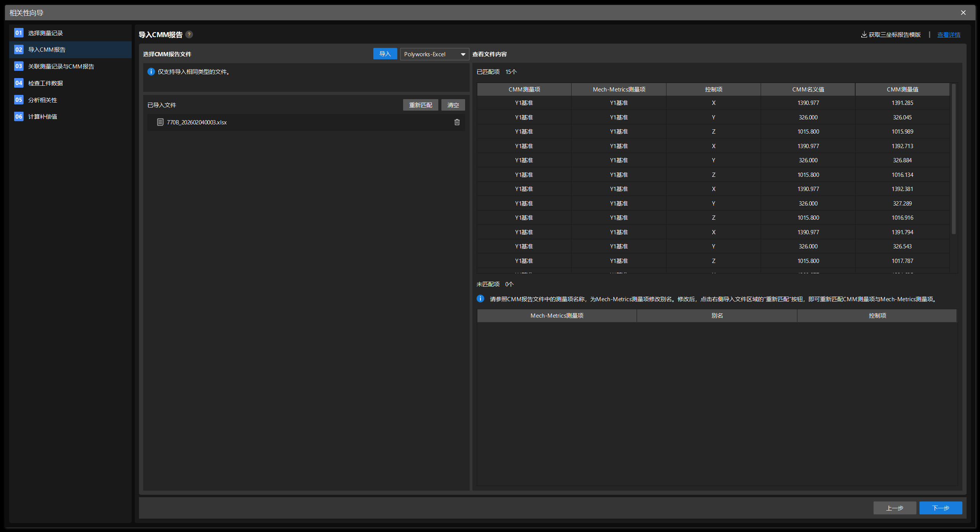The height and width of the screenshot is (532, 980).
Task: Open the Polyworks-Excel format dropdown
Action: pyautogui.click(x=434, y=54)
